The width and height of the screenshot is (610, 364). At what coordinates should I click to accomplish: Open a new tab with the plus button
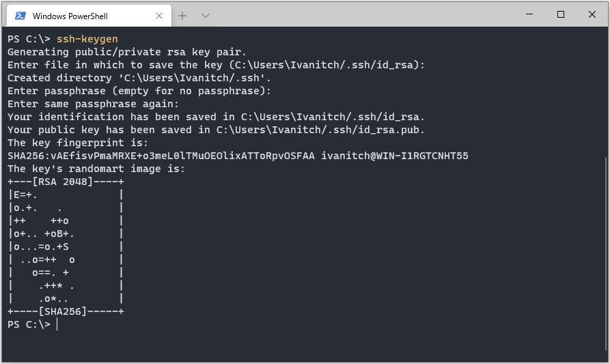point(182,15)
